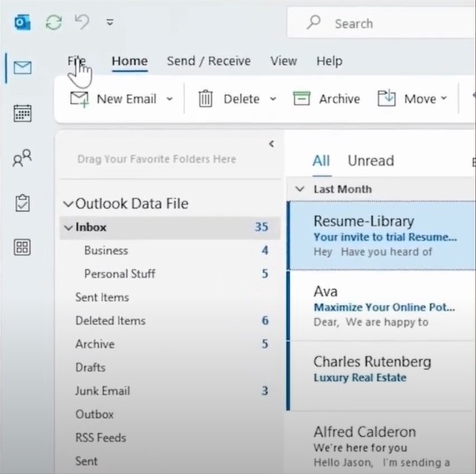Screen dimensions: 476x474
Task: Open the Resume-Library email
Action: point(382,236)
